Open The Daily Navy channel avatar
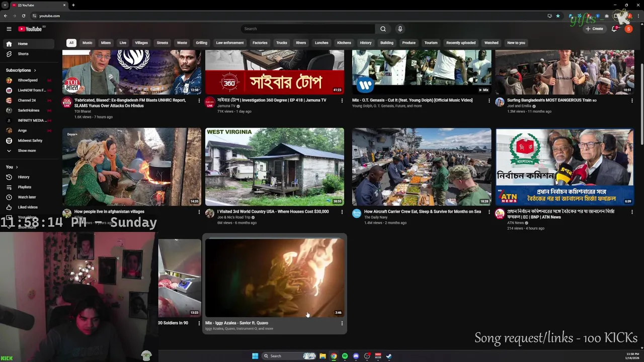The width and height of the screenshot is (644, 362). point(357,214)
